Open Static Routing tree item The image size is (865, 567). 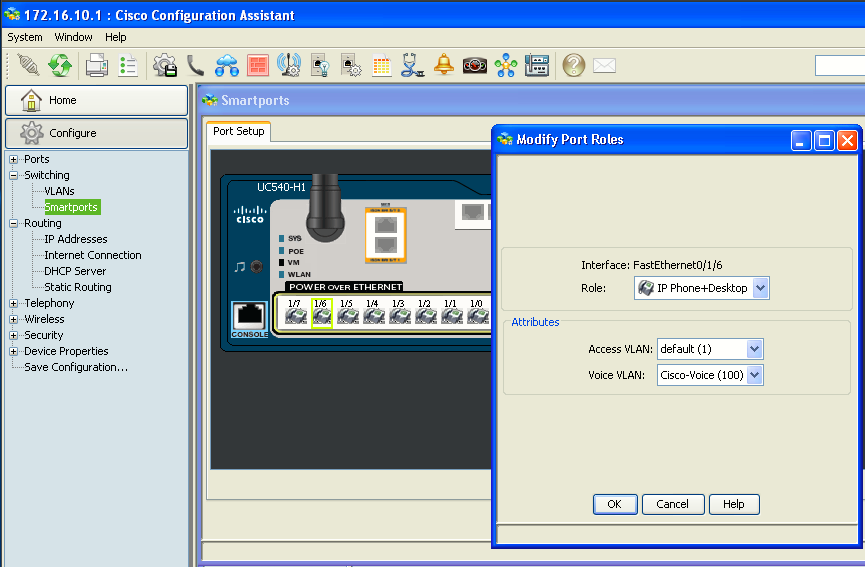[x=78, y=287]
